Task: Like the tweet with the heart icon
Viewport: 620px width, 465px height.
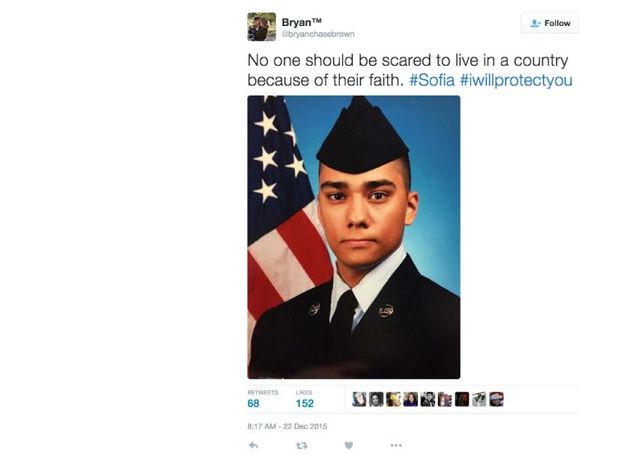Action: 348,445
